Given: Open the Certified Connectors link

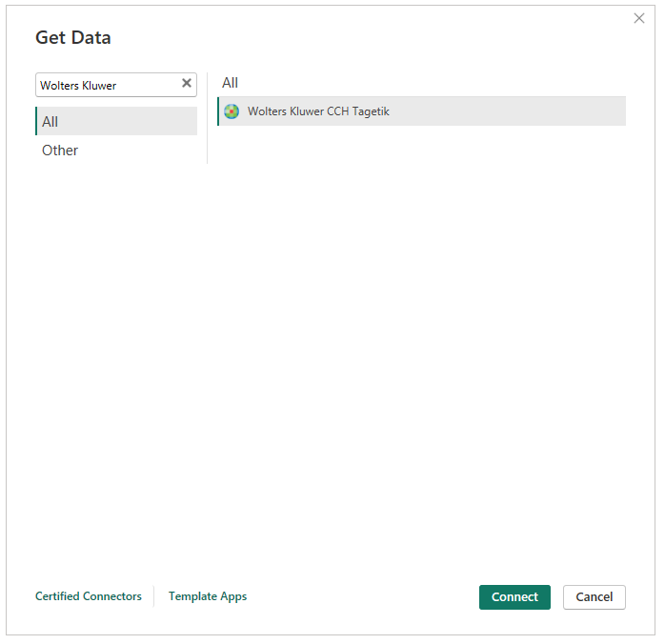Looking at the screenshot, I should pyautogui.click(x=89, y=596).
